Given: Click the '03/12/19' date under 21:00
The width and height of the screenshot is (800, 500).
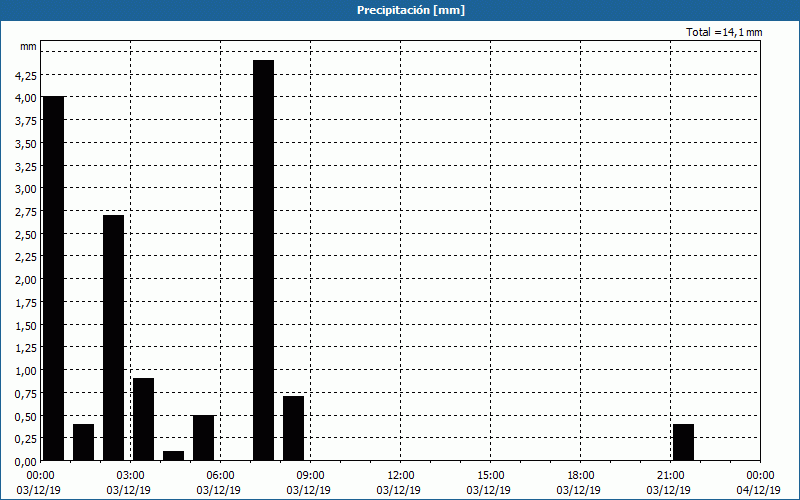Looking at the screenshot, I should point(669,490).
